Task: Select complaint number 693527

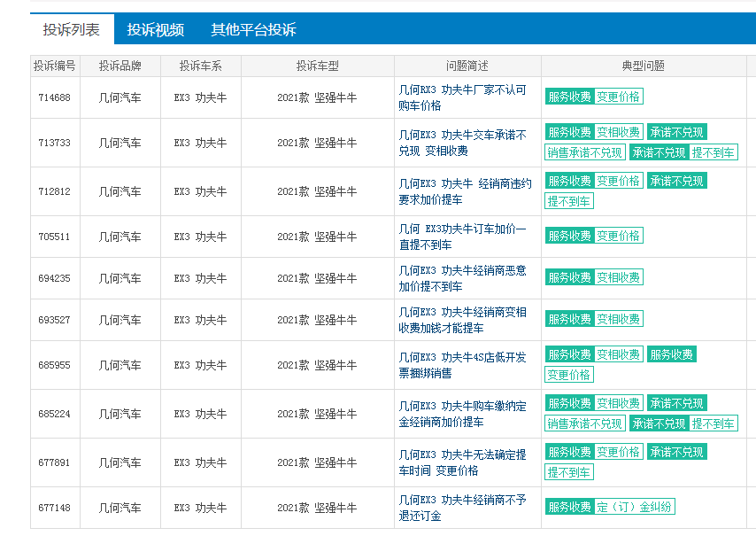Action: [x=55, y=320]
